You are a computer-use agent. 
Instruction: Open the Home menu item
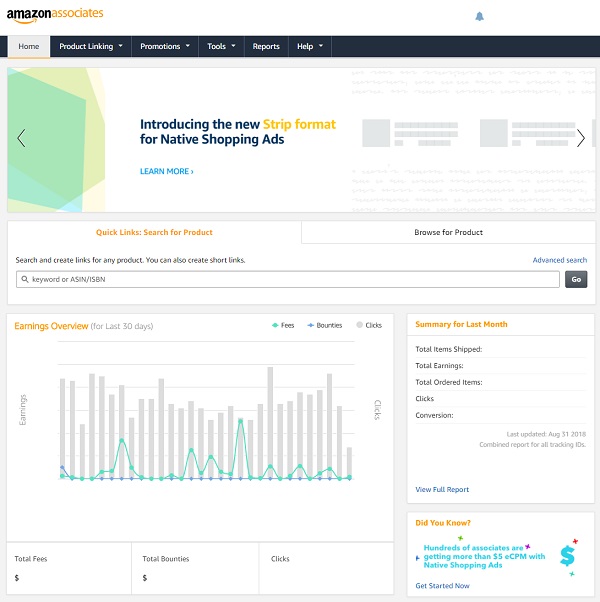(x=29, y=46)
